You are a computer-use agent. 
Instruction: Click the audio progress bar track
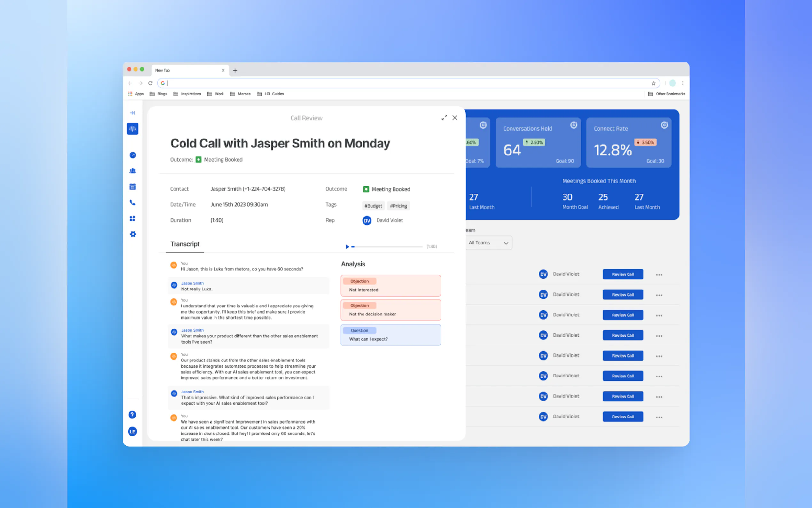[388, 247]
